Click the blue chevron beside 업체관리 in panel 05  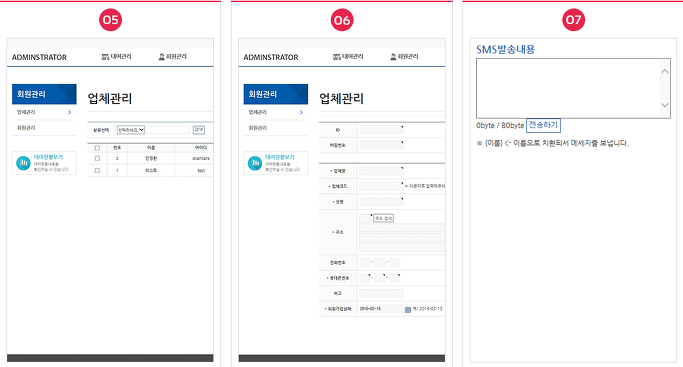point(70,112)
